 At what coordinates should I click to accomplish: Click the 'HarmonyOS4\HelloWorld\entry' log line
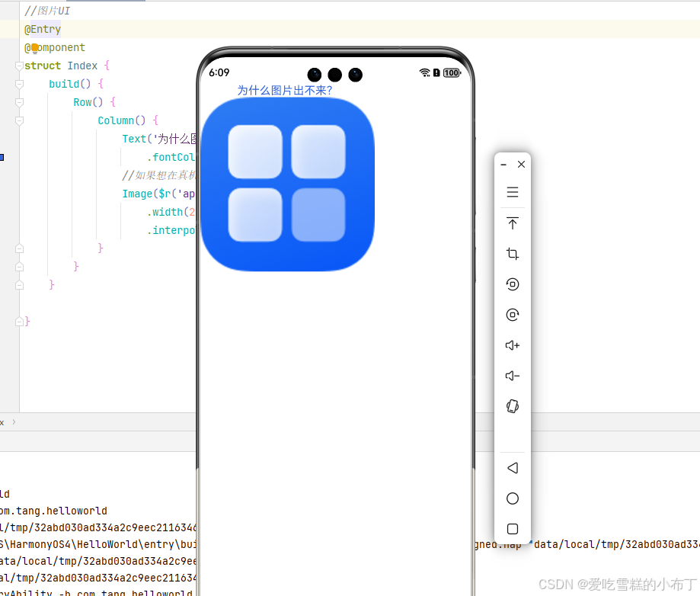coord(98,544)
